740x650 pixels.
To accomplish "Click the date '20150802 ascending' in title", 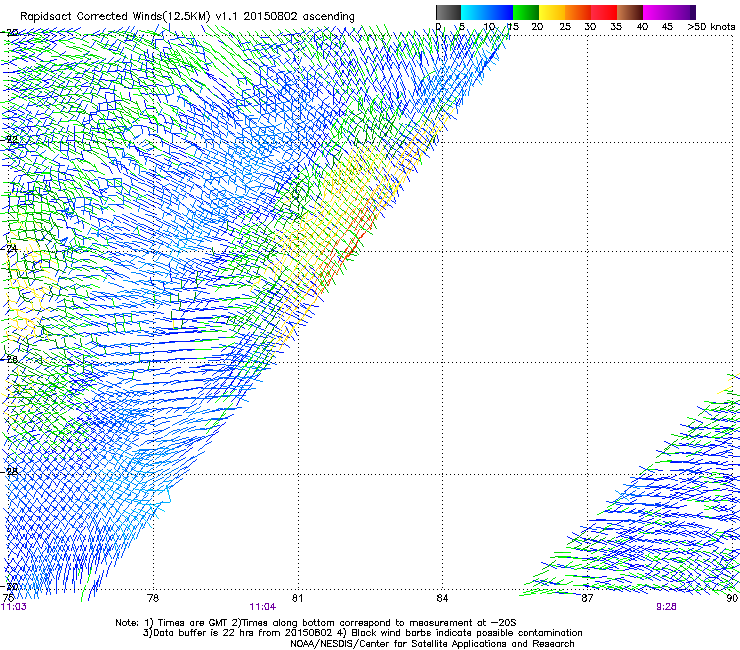I will (x=299, y=16).
